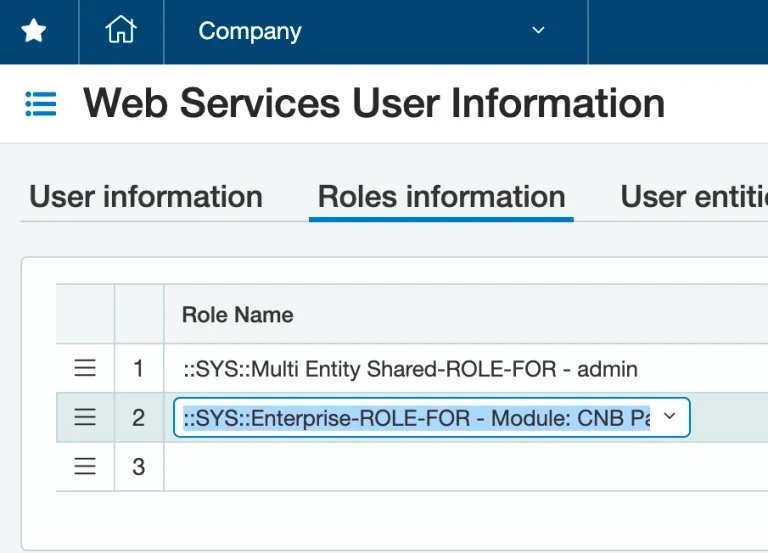Click row number 2 cell

pyautogui.click(x=139, y=417)
